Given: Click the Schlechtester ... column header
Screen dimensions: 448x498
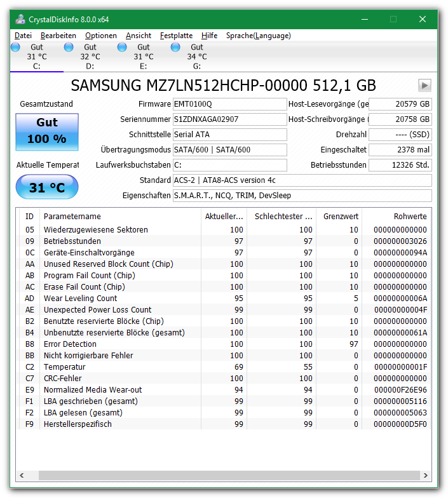Looking at the screenshot, I should point(282,216).
